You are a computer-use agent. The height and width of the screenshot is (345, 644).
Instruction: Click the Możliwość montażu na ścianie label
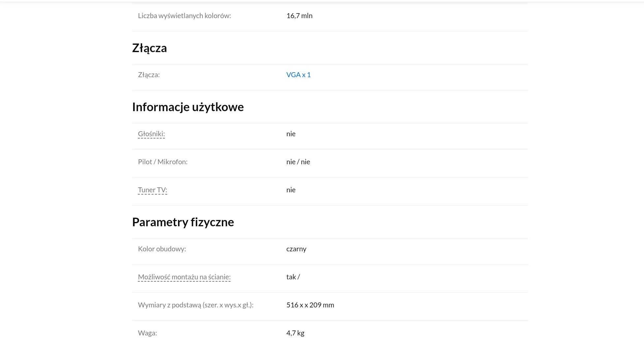click(184, 277)
